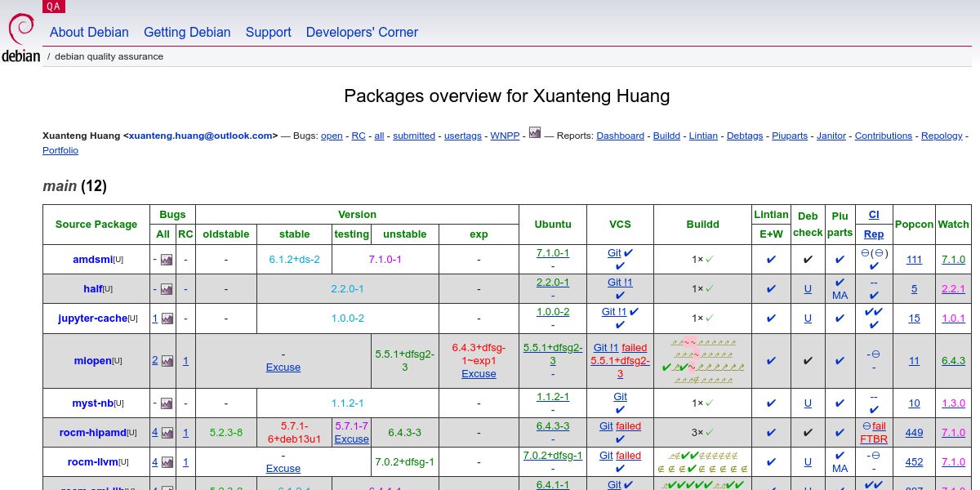Open the open bugs link
Viewport: 980px width, 490px height.
332,136
